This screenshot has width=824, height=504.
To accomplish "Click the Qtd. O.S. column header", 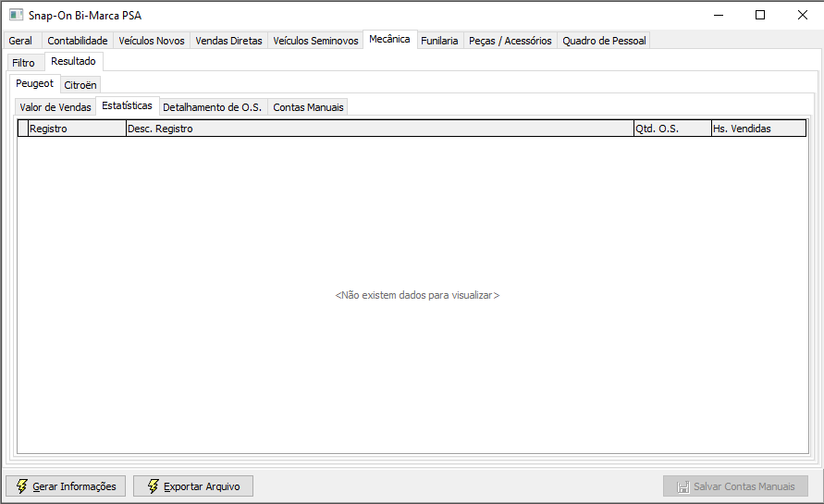I will click(672, 129).
